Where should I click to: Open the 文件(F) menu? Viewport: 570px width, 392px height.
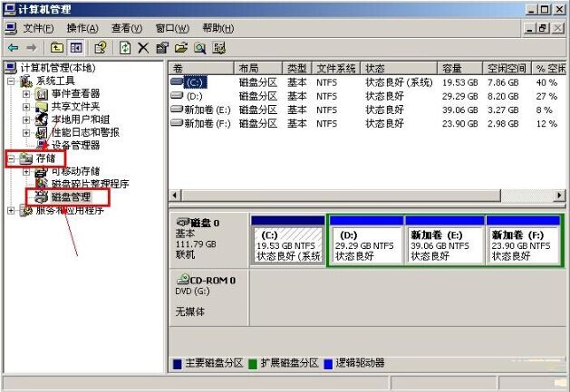(38, 28)
